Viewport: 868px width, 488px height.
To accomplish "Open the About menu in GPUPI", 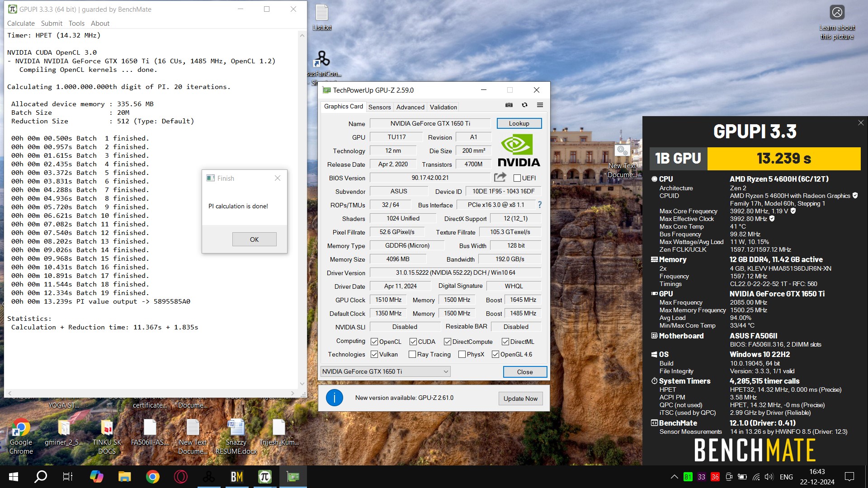I will tap(100, 23).
